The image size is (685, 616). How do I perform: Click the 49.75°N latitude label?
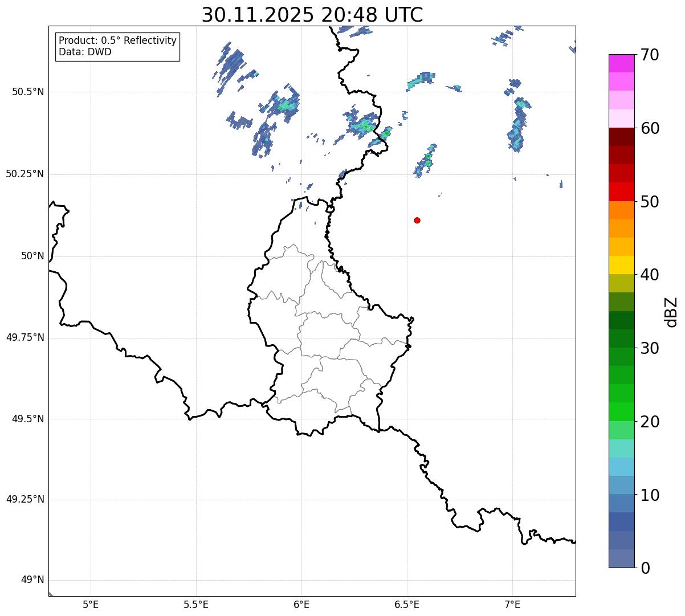click(x=25, y=337)
